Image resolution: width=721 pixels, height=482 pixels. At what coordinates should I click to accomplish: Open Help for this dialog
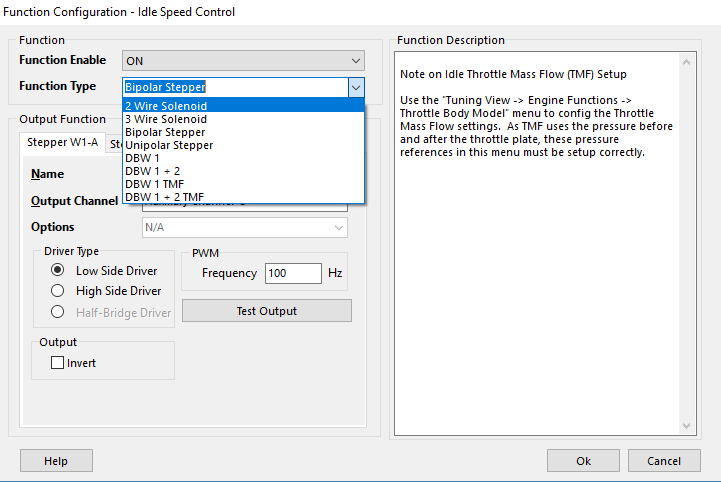click(x=56, y=461)
